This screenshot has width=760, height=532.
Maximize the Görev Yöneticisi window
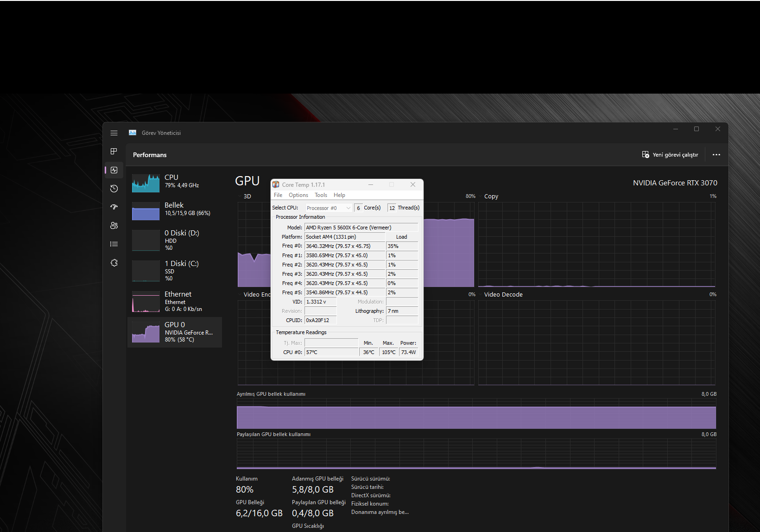point(697,129)
